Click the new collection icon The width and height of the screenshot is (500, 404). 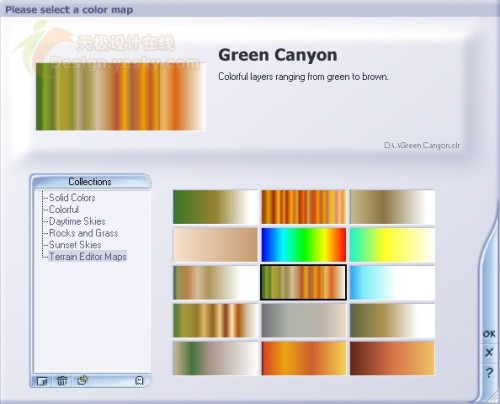pyautogui.click(x=42, y=381)
